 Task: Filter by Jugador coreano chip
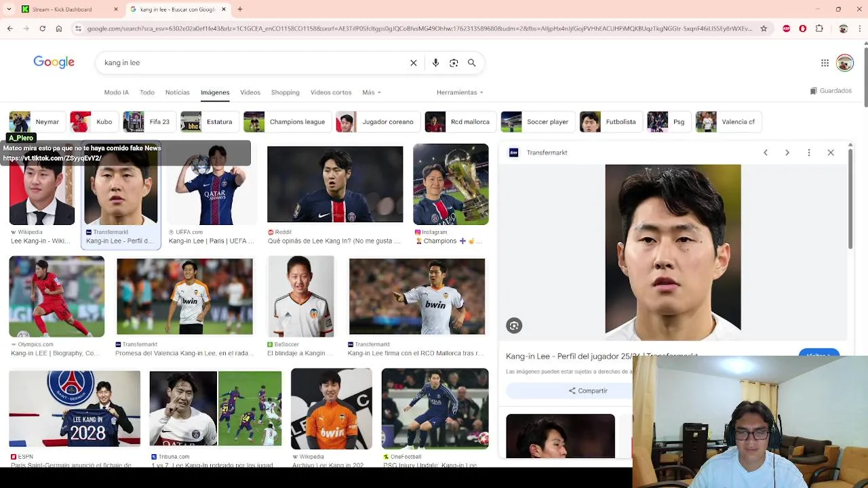pyautogui.click(x=377, y=122)
